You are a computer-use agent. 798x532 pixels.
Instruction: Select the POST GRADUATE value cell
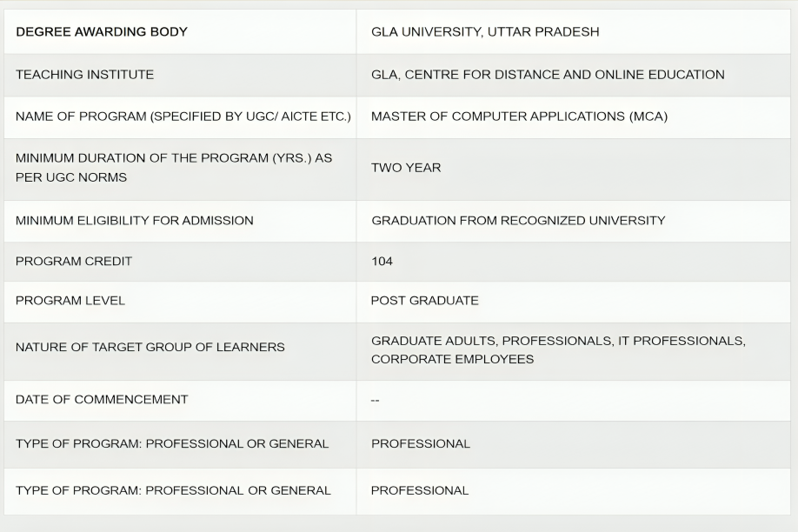coord(424,301)
